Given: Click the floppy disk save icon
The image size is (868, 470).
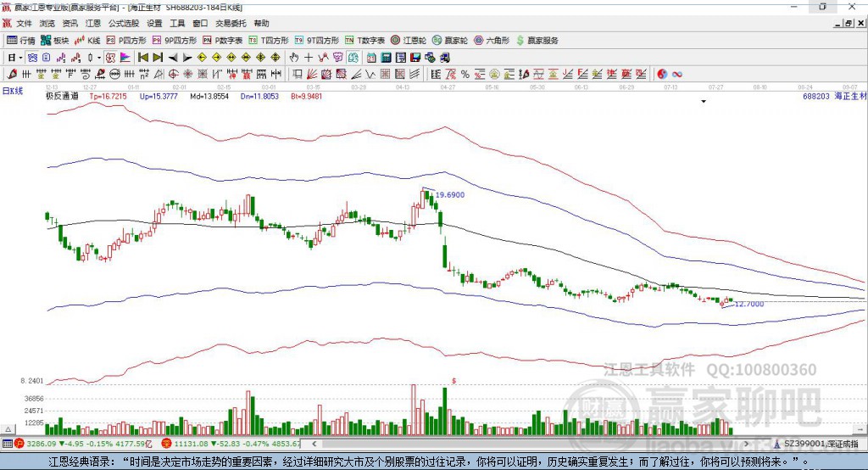Looking at the screenshot, I should click(415, 58).
